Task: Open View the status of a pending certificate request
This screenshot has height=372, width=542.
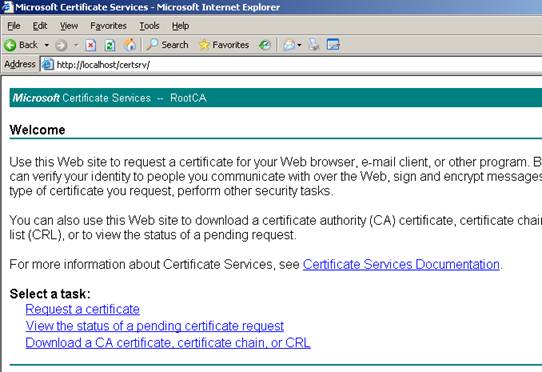Action: point(155,326)
